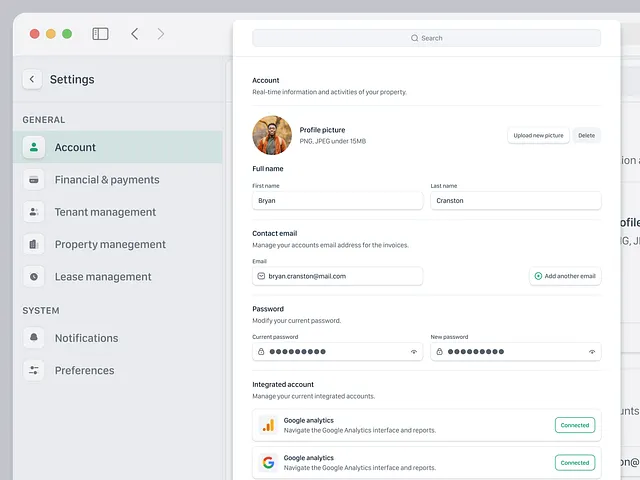Open the Notifications settings section
Screen dimensions: 640x480
[x=86, y=338]
